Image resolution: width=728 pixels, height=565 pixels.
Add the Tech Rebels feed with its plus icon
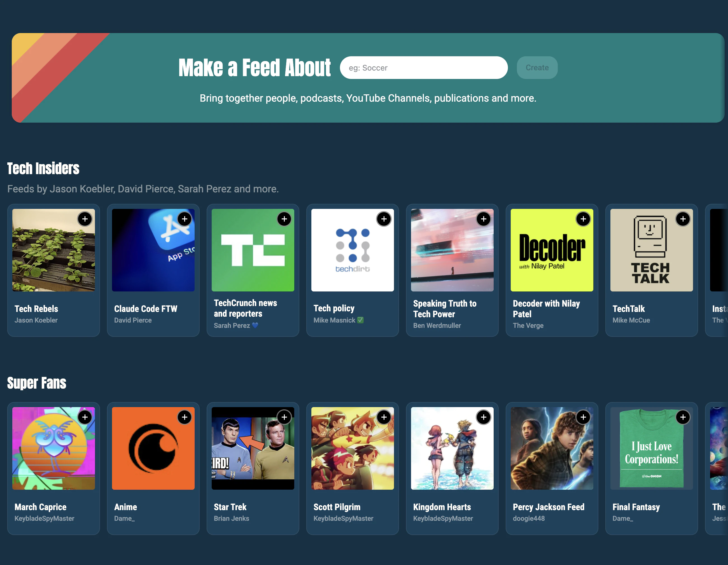pyautogui.click(x=85, y=219)
